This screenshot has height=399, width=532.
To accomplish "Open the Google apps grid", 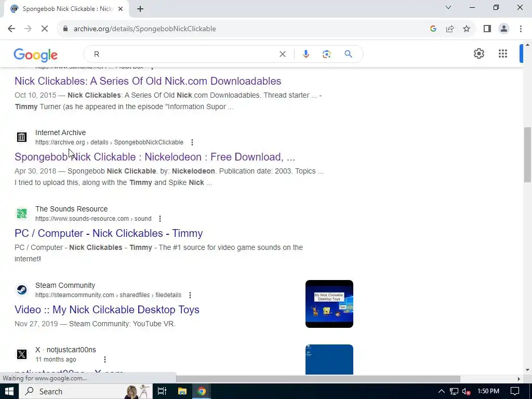I will (503, 54).
